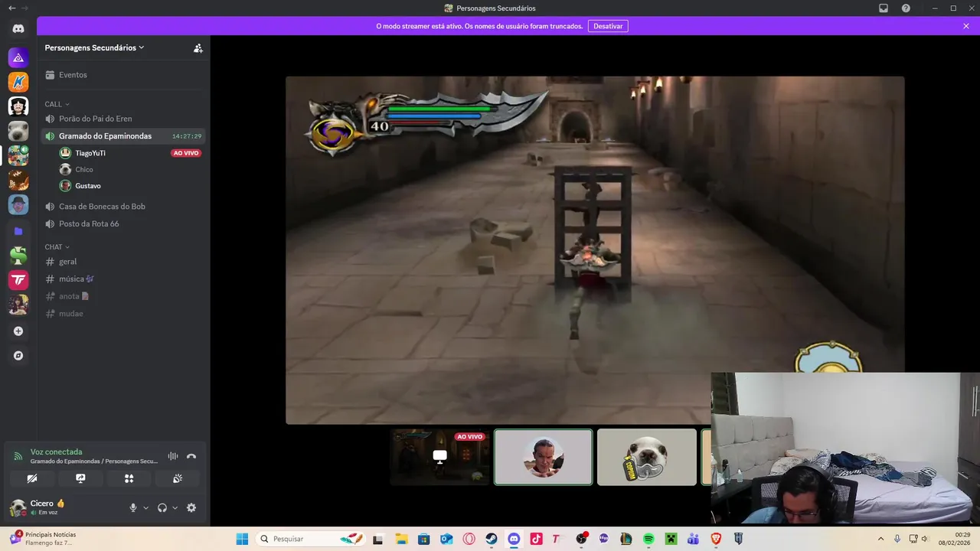Open the Eventos calendar entry
Screen dimensions: 980x551
(122, 75)
